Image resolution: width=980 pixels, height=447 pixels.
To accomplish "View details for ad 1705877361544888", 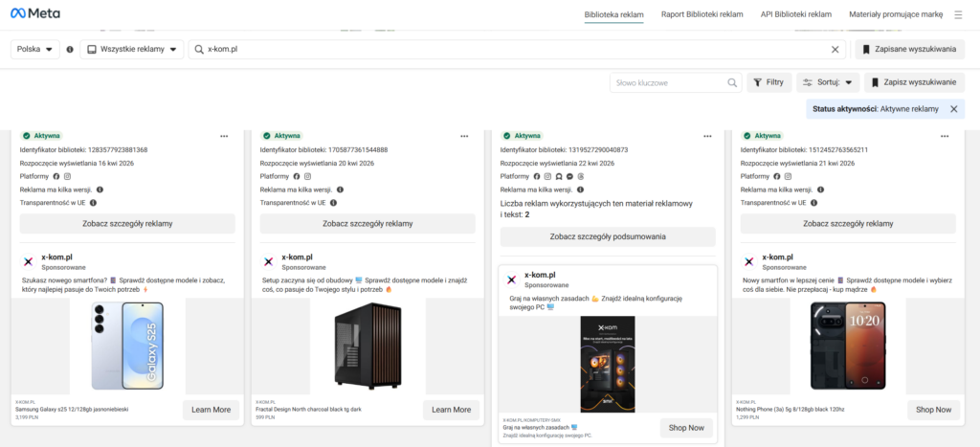I will point(367,224).
